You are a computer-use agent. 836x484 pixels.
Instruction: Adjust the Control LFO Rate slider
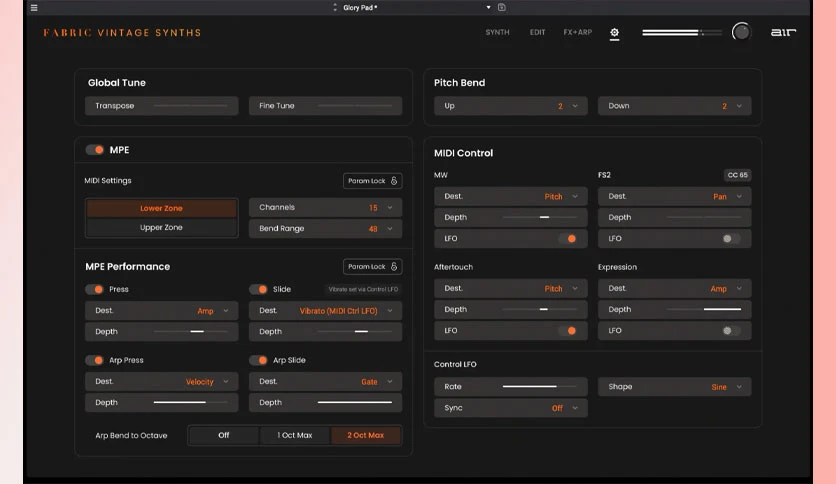tap(540, 386)
